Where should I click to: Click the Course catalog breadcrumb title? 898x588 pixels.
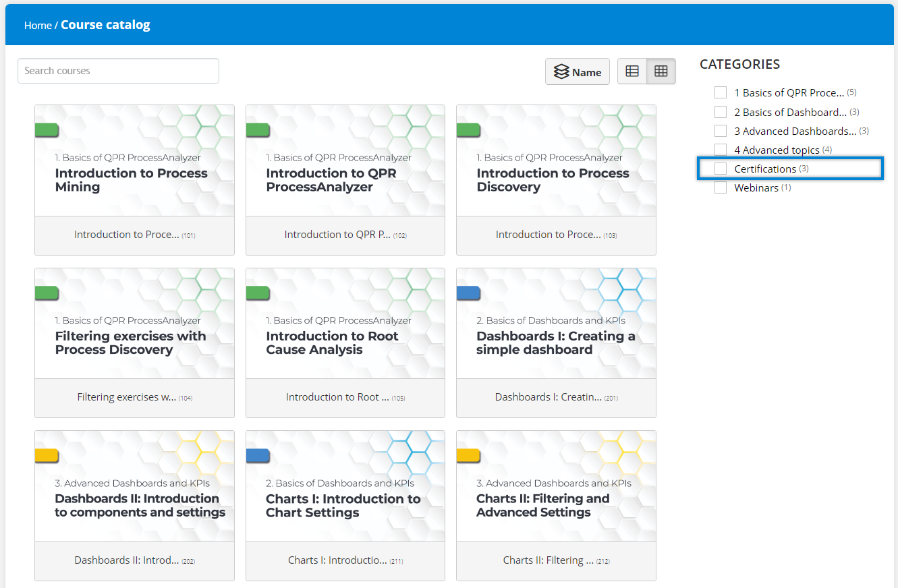point(105,25)
